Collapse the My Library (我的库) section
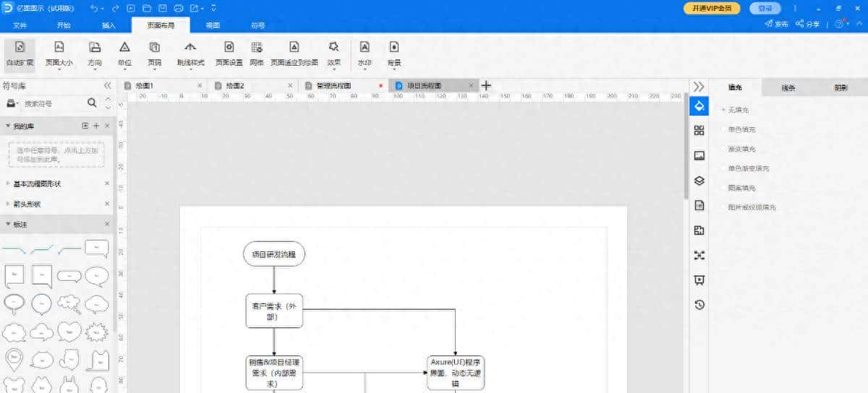Screen dimensions: 868x393 (x=9, y=126)
